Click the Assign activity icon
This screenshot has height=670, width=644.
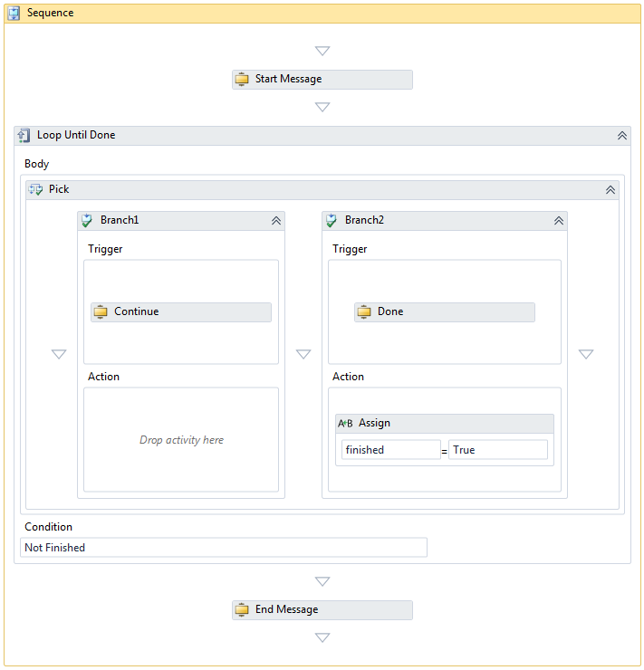pyautogui.click(x=345, y=424)
